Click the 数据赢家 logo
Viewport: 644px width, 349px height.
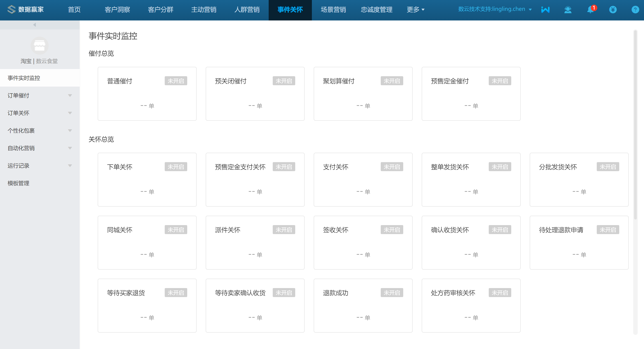(x=25, y=9)
